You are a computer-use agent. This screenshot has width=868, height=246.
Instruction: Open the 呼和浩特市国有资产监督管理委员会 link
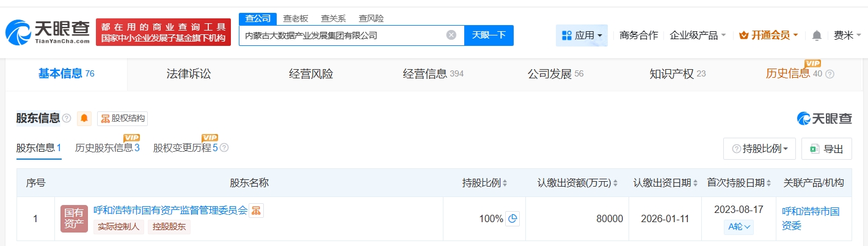[170, 211]
